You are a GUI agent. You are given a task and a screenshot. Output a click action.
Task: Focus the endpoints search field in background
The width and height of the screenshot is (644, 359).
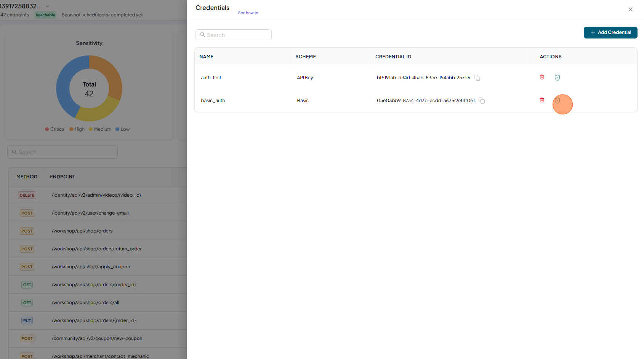click(x=62, y=152)
